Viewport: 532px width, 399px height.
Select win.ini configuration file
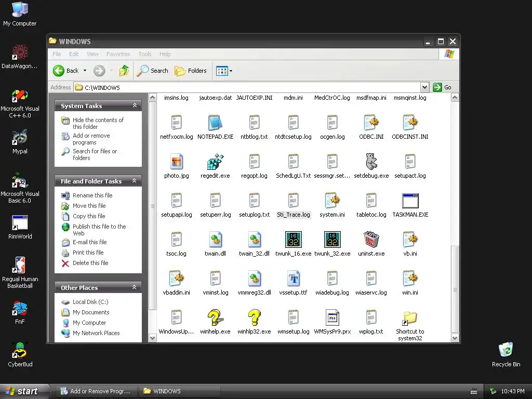410,278
